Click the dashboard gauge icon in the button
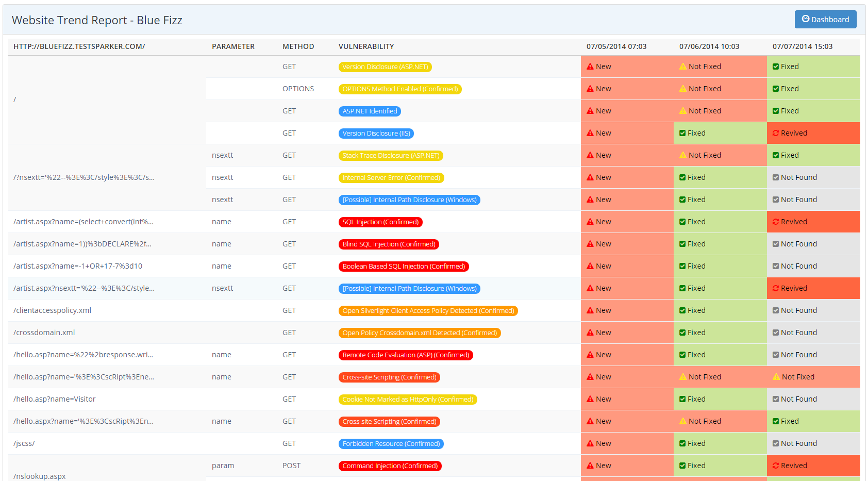Screen dimensions: 868x481 [x=805, y=19]
